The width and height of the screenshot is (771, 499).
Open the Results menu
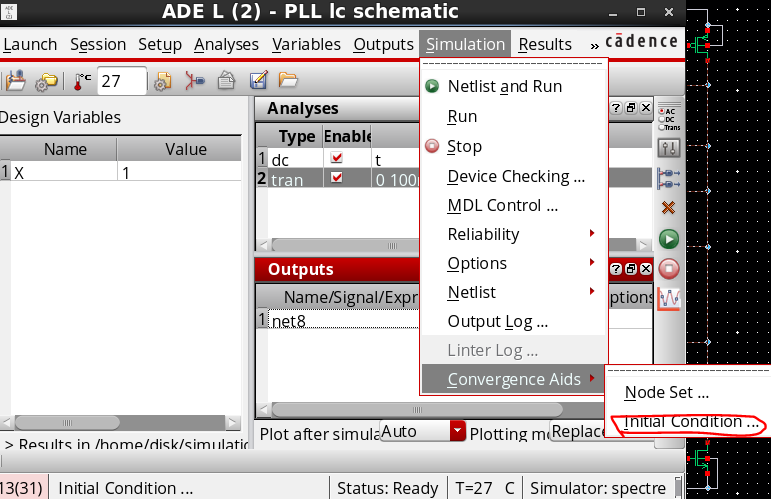click(545, 44)
